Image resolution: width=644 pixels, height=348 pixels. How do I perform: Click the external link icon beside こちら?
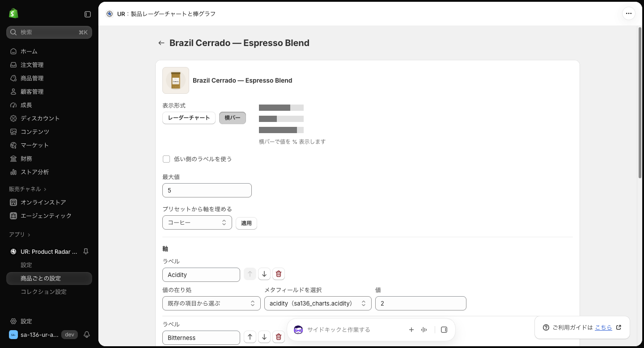[x=619, y=327]
